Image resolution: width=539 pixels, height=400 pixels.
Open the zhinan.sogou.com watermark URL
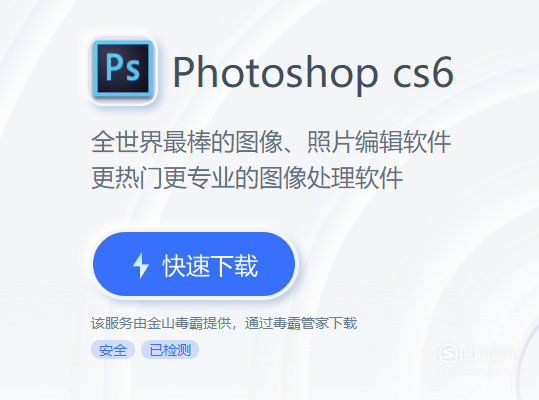click(x=477, y=370)
